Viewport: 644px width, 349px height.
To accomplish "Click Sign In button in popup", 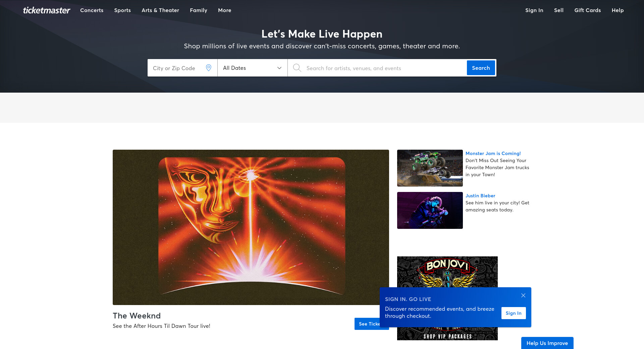I will pos(514,313).
